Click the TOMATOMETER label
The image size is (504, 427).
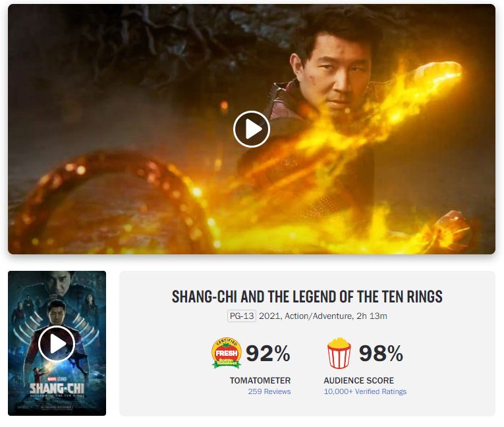tap(260, 380)
